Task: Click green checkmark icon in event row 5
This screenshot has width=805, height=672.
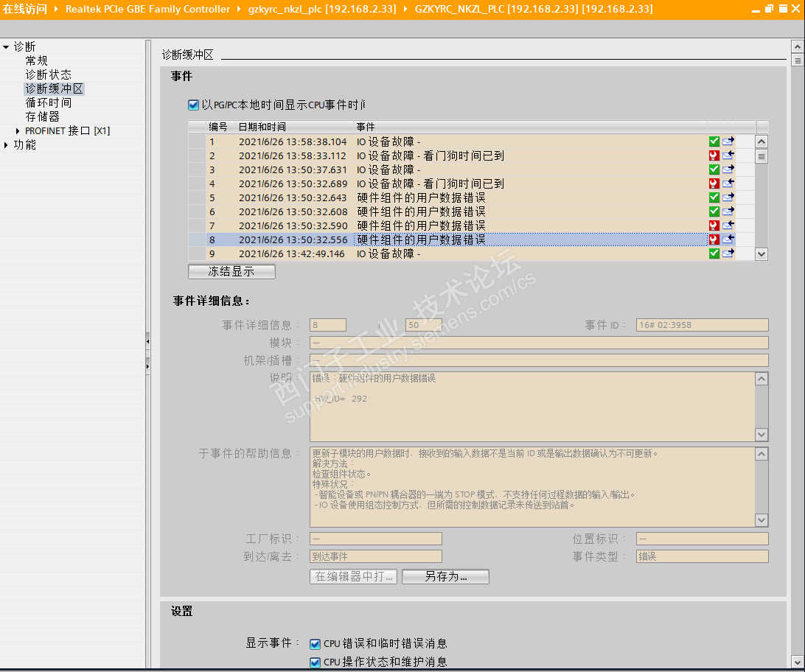Action: 714,197
